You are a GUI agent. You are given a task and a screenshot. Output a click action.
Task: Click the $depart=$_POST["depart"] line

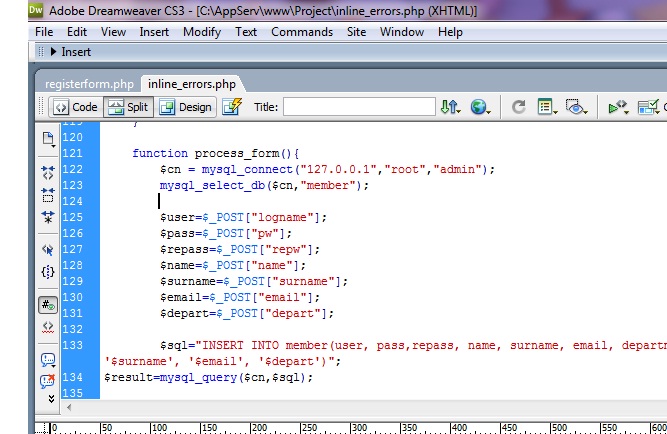247,313
